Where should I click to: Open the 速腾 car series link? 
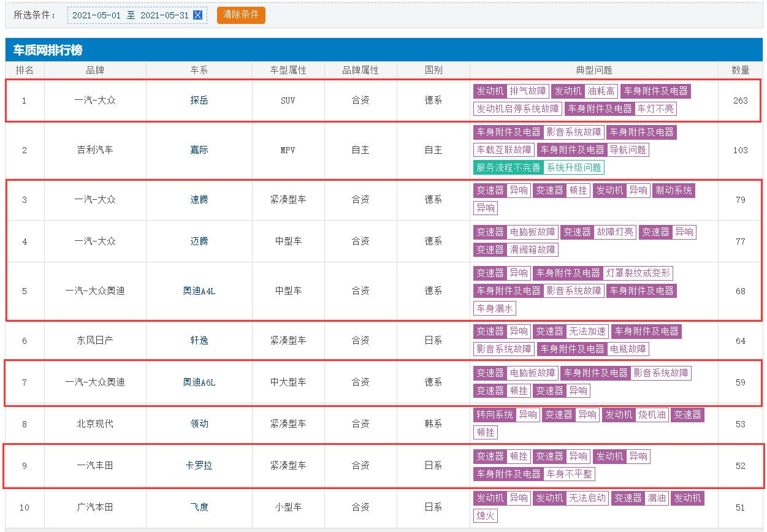[199, 200]
